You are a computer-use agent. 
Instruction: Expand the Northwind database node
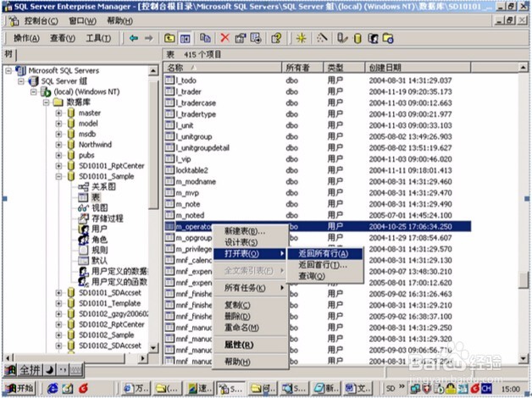click(58, 145)
